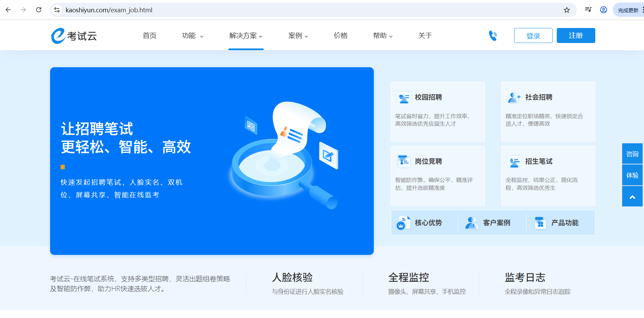Open the 价格 page
Screen dimensions: 644x318
340,36
